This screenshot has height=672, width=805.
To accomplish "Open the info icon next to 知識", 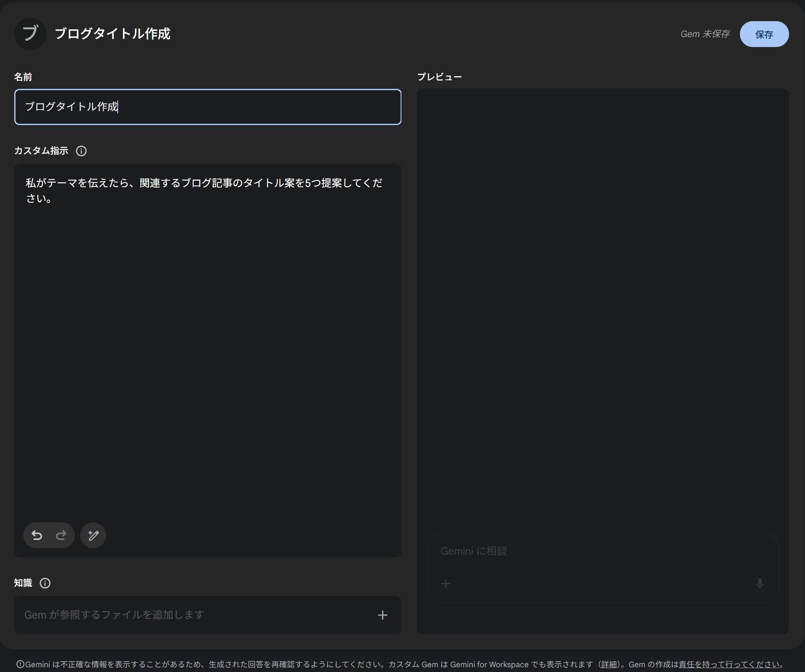I will pos(45,583).
